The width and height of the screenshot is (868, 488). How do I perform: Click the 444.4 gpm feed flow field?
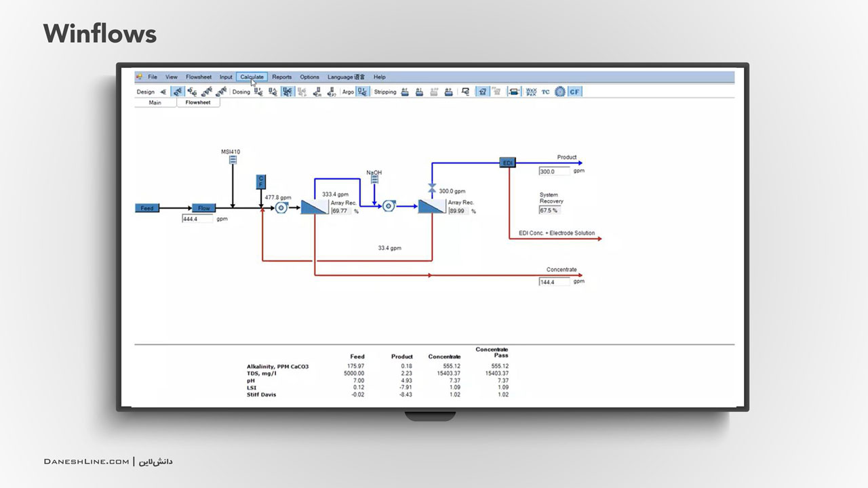(197, 219)
